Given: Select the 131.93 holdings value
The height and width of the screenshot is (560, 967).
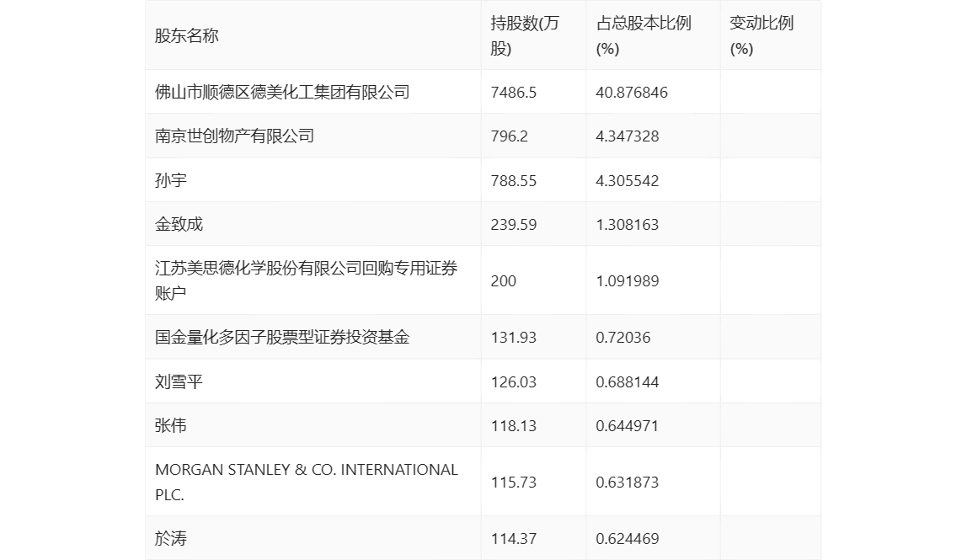Looking at the screenshot, I should [x=513, y=338].
